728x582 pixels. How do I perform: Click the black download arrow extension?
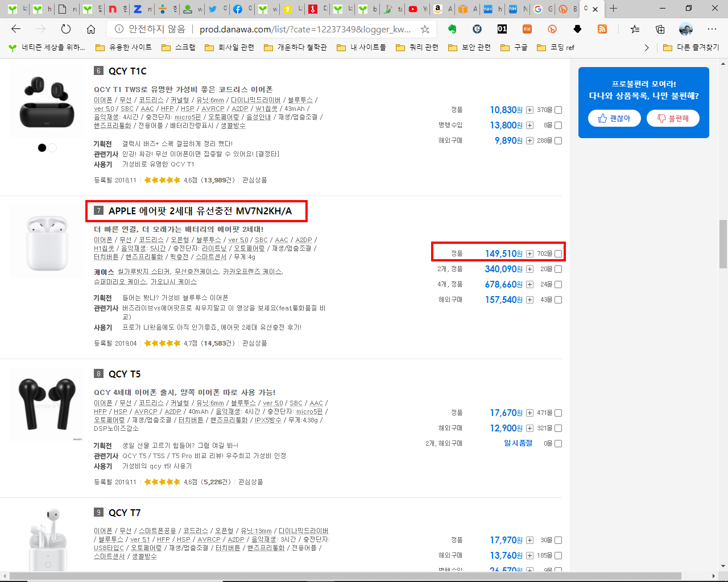pos(577,29)
